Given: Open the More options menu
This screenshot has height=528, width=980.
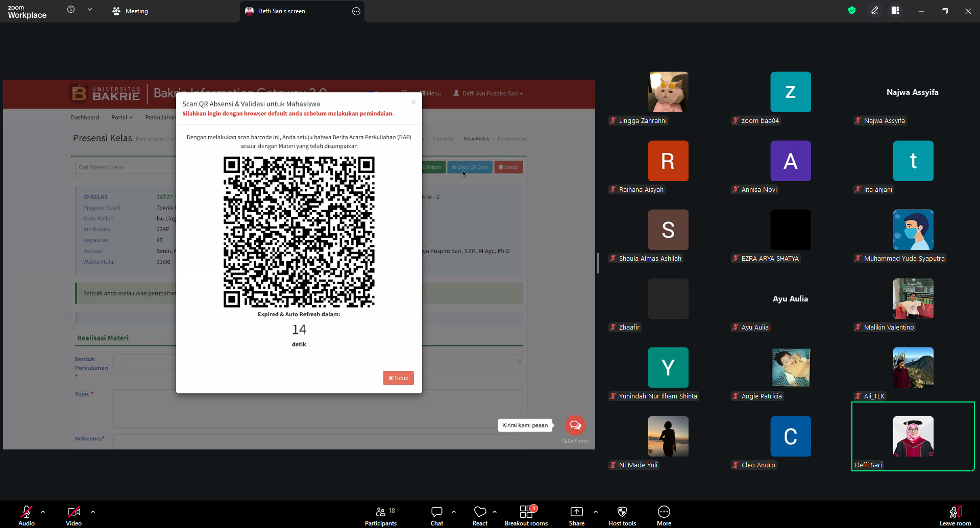Looking at the screenshot, I should pos(664,515).
